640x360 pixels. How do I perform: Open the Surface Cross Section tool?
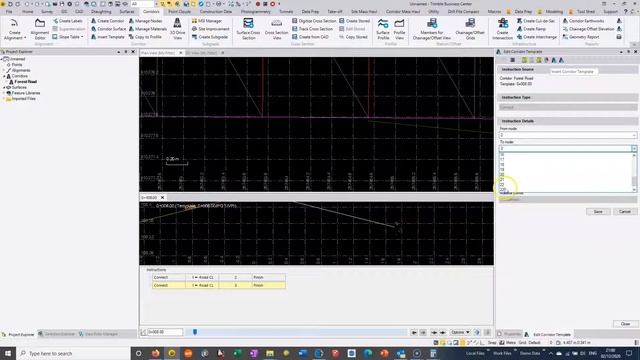click(248, 29)
